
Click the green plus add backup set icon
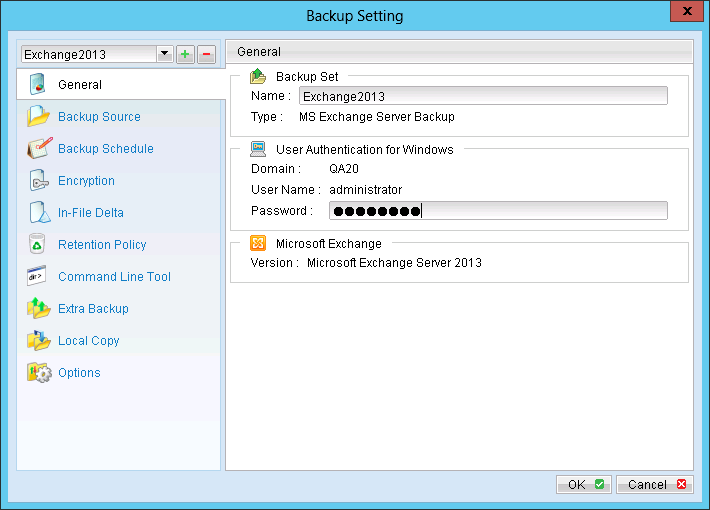(186, 54)
